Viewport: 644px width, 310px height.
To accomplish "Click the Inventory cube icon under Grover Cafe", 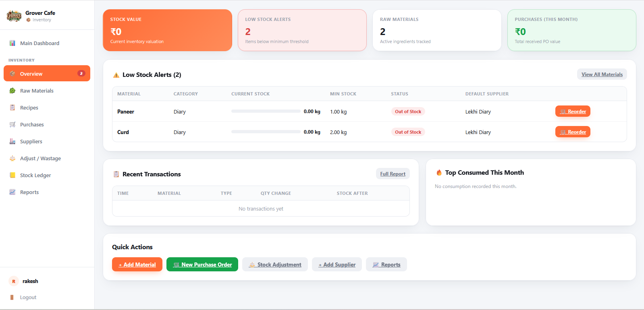I will pyautogui.click(x=29, y=20).
